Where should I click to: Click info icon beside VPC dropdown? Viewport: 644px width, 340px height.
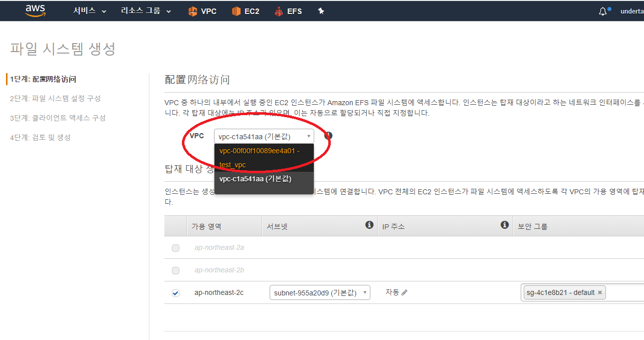click(328, 136)
